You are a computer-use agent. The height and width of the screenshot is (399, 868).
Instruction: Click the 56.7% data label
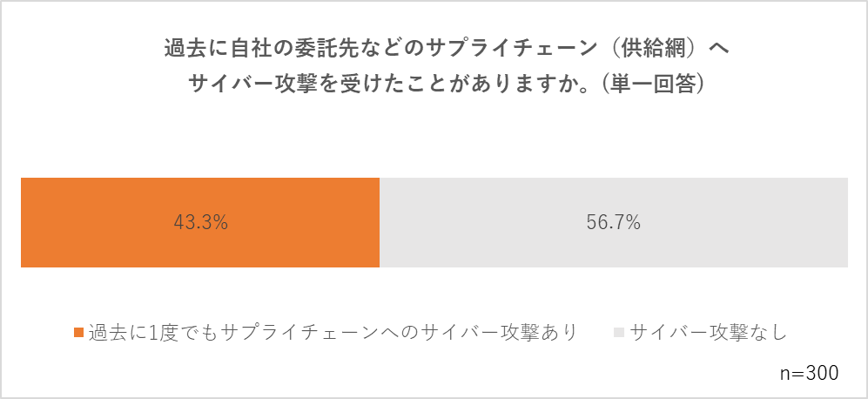pos(614,223)
